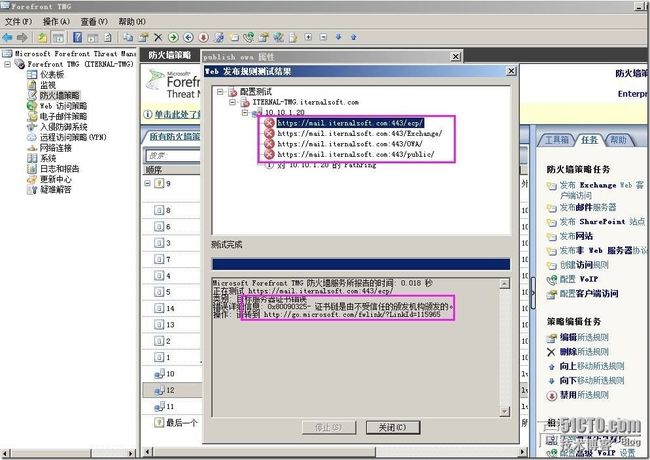The image size is (650, 460).
Task: Select 防火墙策略 in the console tree
Action: 59,95
